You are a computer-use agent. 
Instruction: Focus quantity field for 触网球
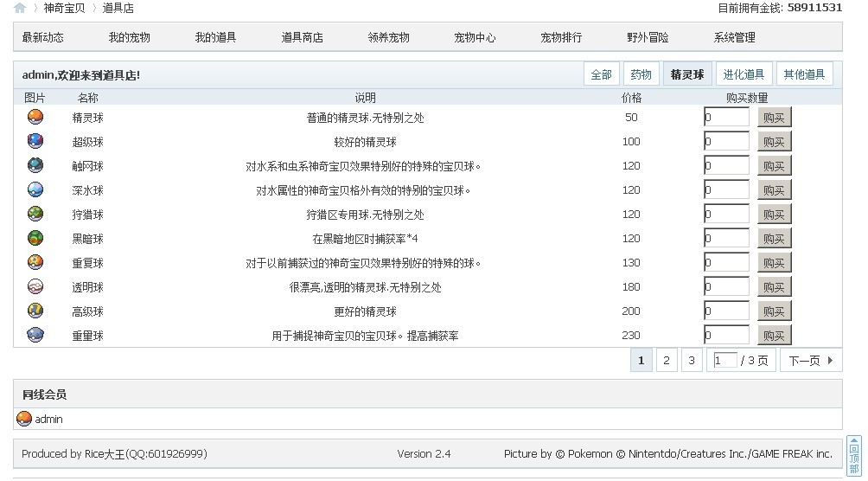(x=726, y=166)
